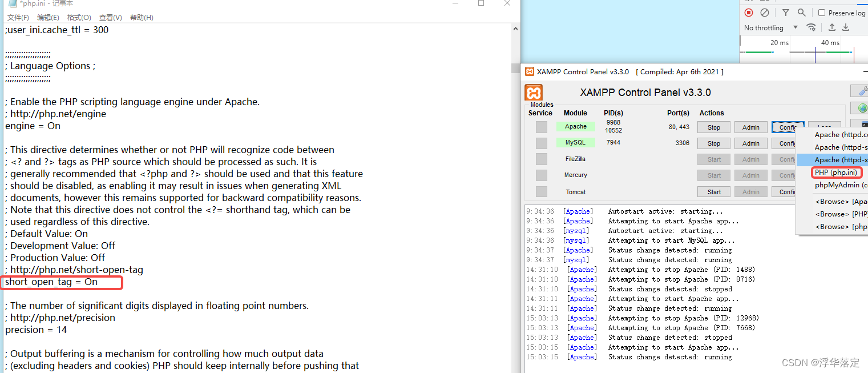Select phpMyAdmin config menu entry

point(833,185)
